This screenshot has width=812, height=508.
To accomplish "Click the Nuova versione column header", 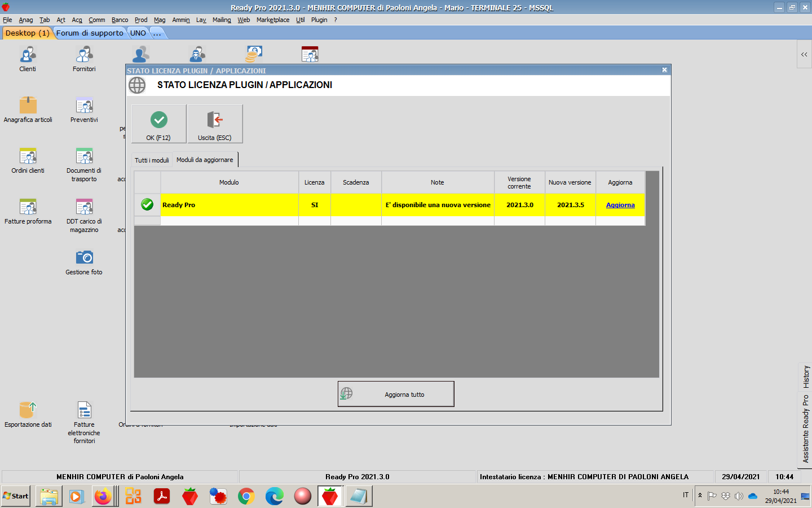I will (x=570, y=182).
